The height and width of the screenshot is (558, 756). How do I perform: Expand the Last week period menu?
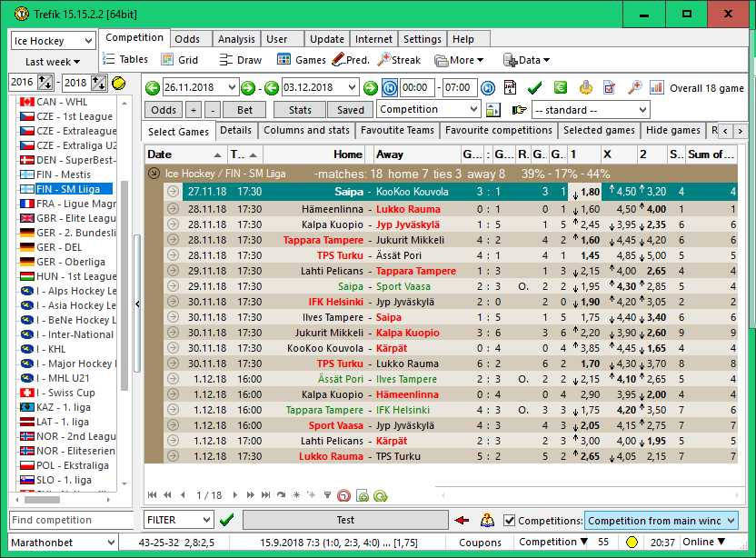pos(53,62)
